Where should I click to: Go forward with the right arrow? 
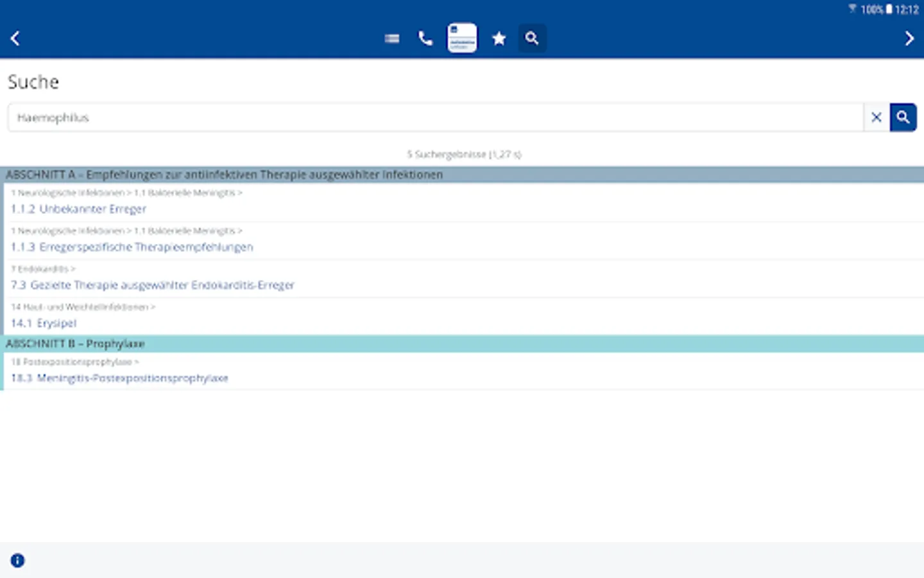[x=909, y=39]
